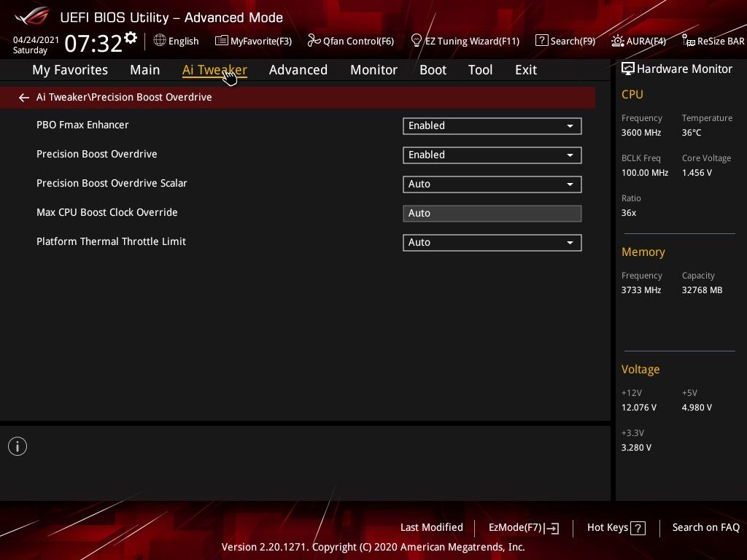Click the memory capacity value 32768 MB
747x560 pixels.
pyautogui.click(x=702, y=290)
